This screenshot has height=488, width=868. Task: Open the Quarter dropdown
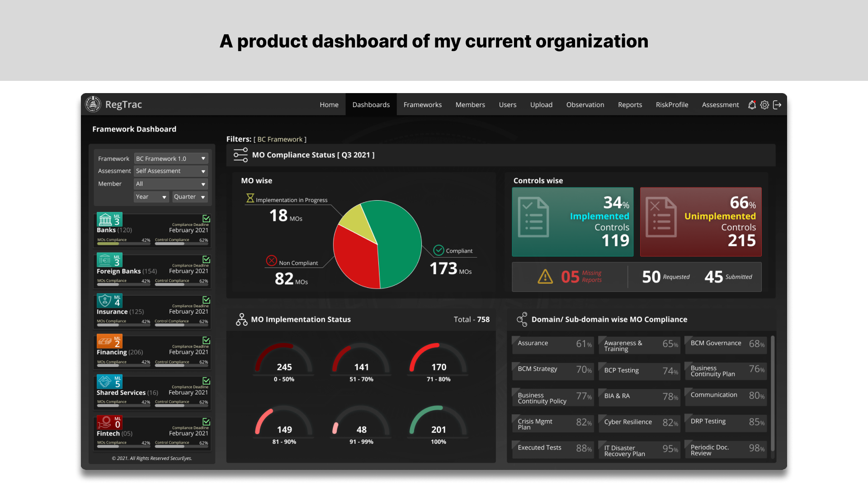click(x=189, y=197)
